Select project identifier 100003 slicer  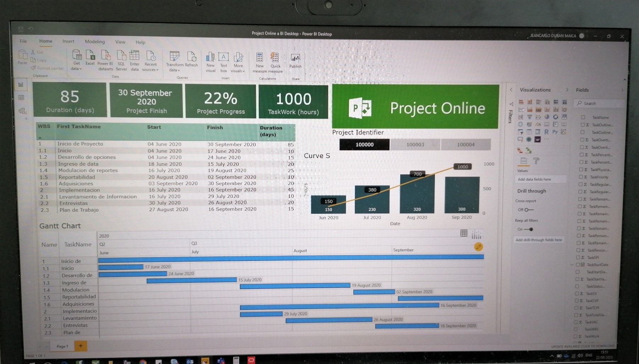[x=415, y=144]
